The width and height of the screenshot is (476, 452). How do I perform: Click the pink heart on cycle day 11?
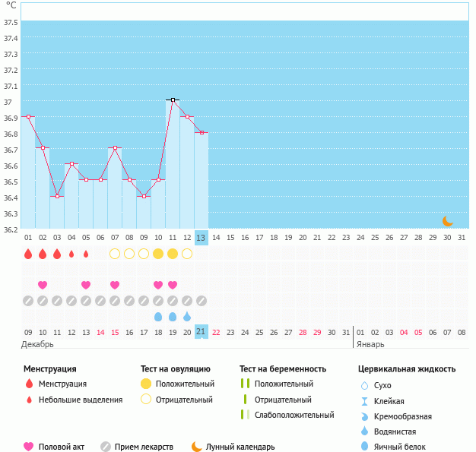point(173,285)
